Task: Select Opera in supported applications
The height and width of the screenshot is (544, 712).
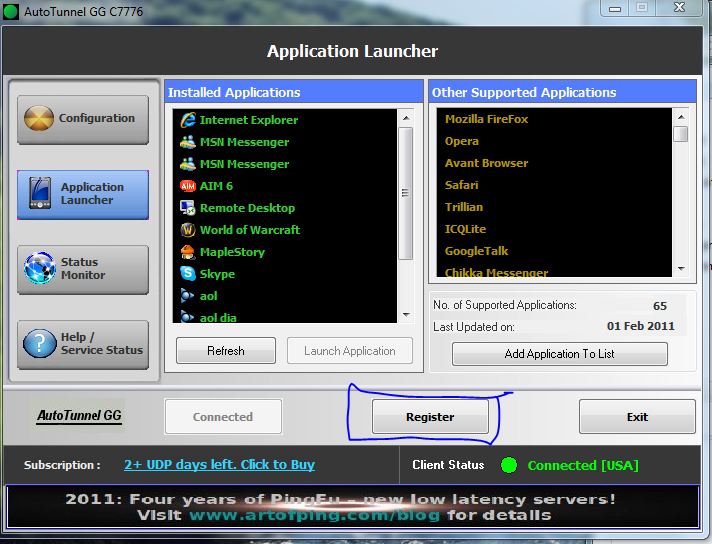Action: pos(462,141)
